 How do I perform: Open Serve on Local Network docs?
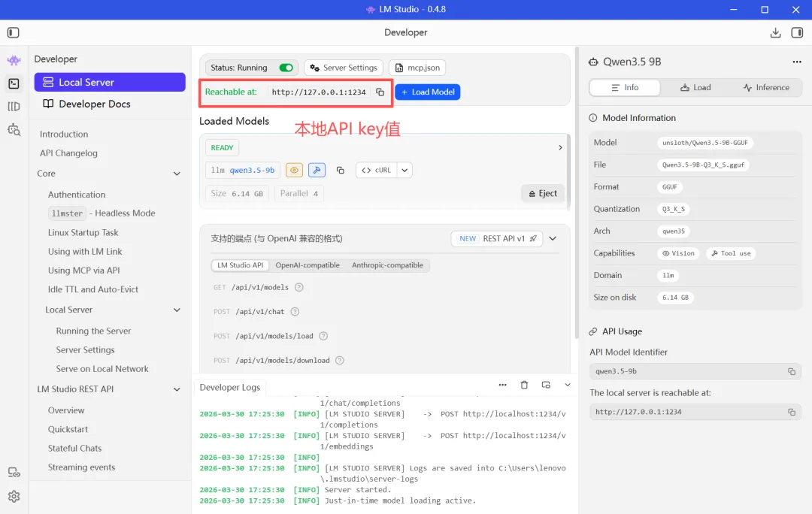click(102, 369)
